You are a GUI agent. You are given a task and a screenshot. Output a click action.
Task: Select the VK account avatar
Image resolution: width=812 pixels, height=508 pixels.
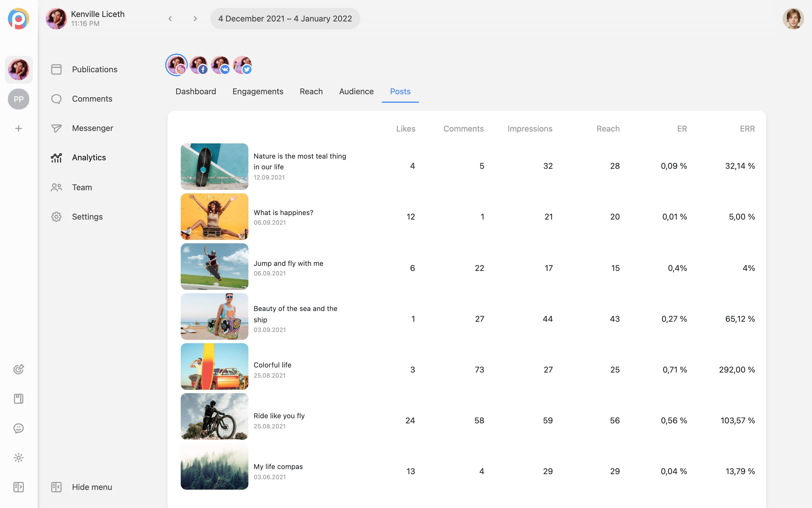click(220, 65)
